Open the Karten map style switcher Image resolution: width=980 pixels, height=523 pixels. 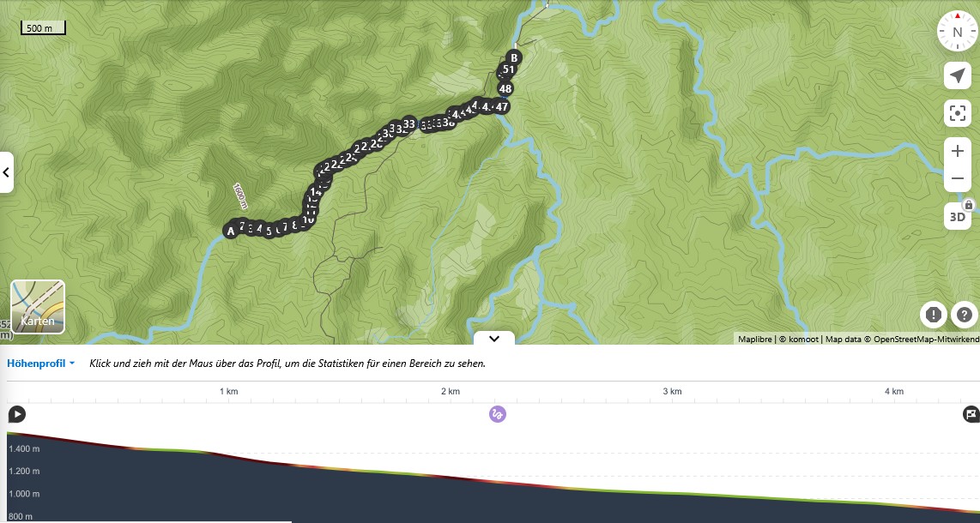[x=38, y=306]
